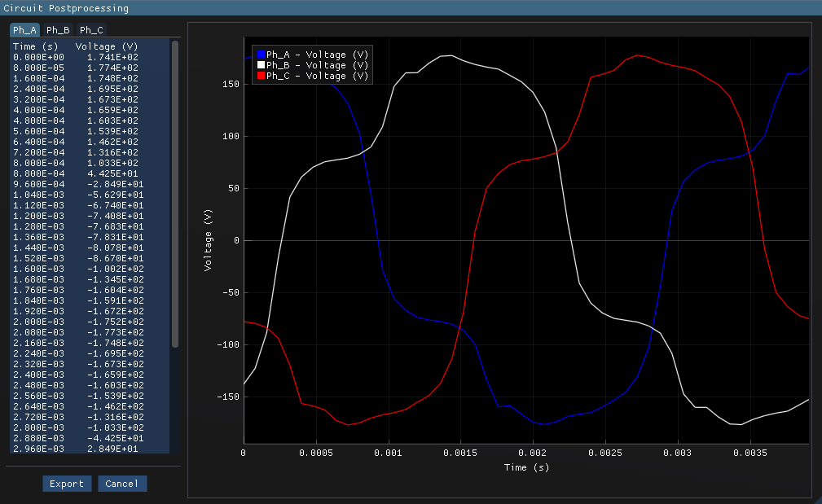Click the red Ph_C legend marker
The width and height of the screenshot is (822, 504).
(x=262, y=76)
